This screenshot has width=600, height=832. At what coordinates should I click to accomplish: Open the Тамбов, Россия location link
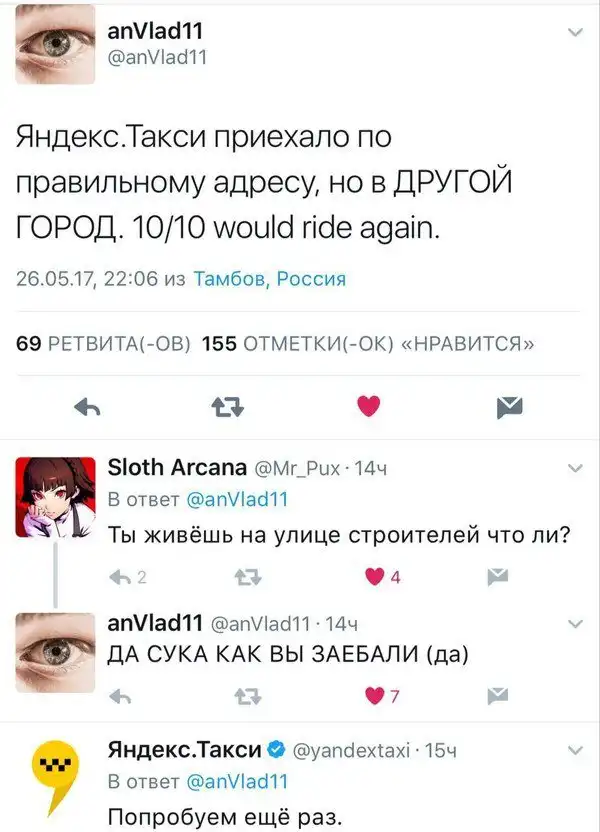[269, 279]
